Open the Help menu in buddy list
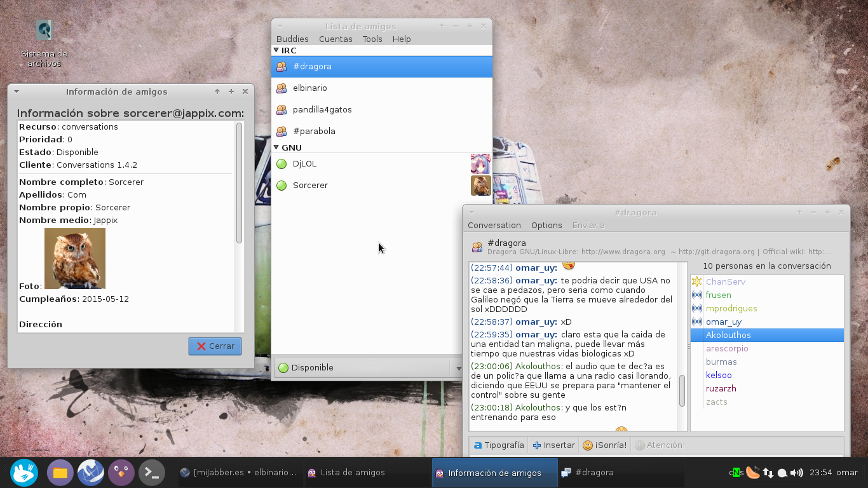Viewport: 868px width, 488px height. (x=402, y=39)
